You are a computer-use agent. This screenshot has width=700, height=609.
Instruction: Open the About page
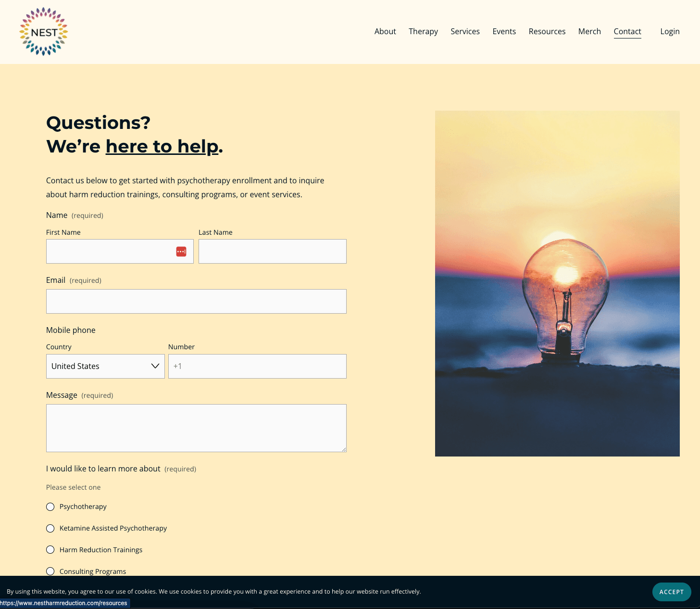point(385,31)
